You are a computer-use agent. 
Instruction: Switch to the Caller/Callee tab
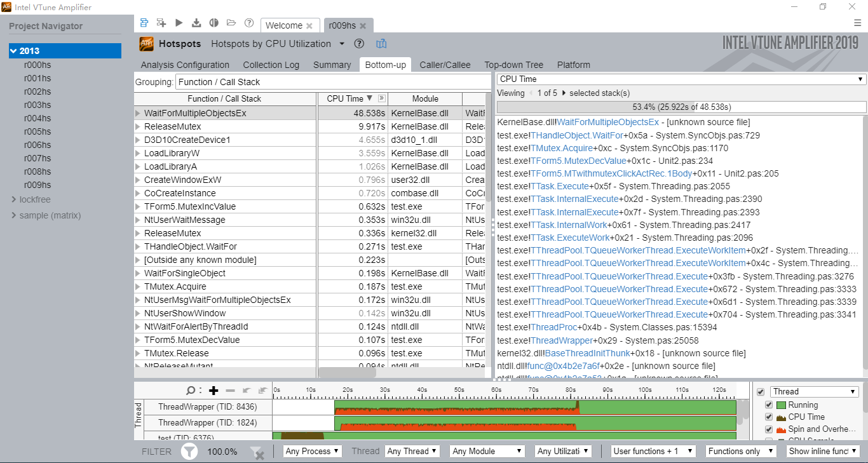(445, 65)
